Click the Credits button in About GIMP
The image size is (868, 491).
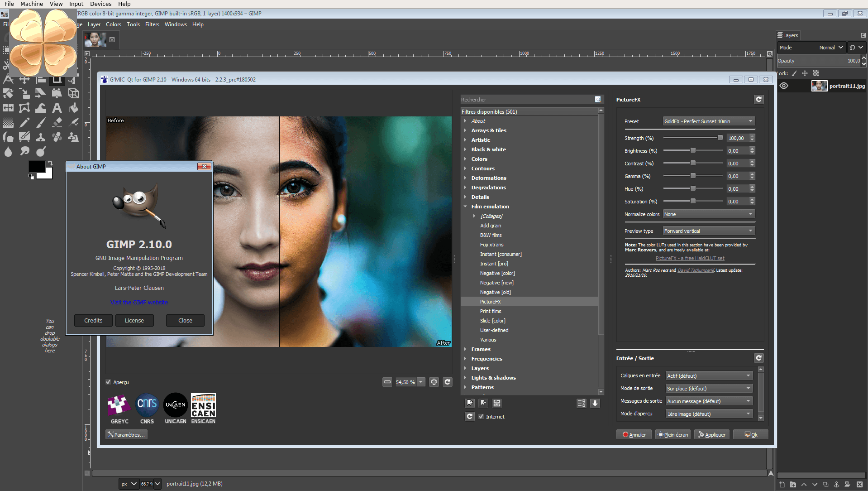[93, 320]
